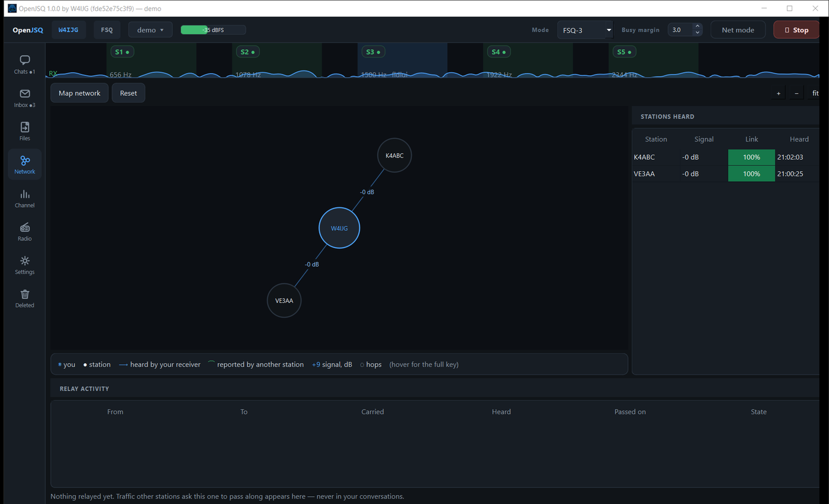829x504 pixels.
Task: Click the 1922 Hz frequency label
Action: pos(499,75)
